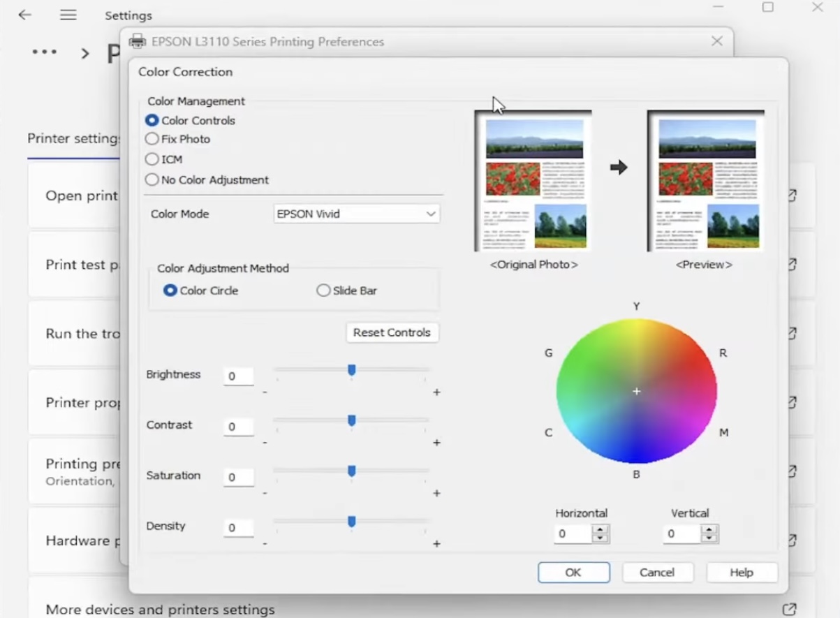The image size is (840, 618).
Task: Open the Settings hamburger navigation menu
Action: pos(68,15)
